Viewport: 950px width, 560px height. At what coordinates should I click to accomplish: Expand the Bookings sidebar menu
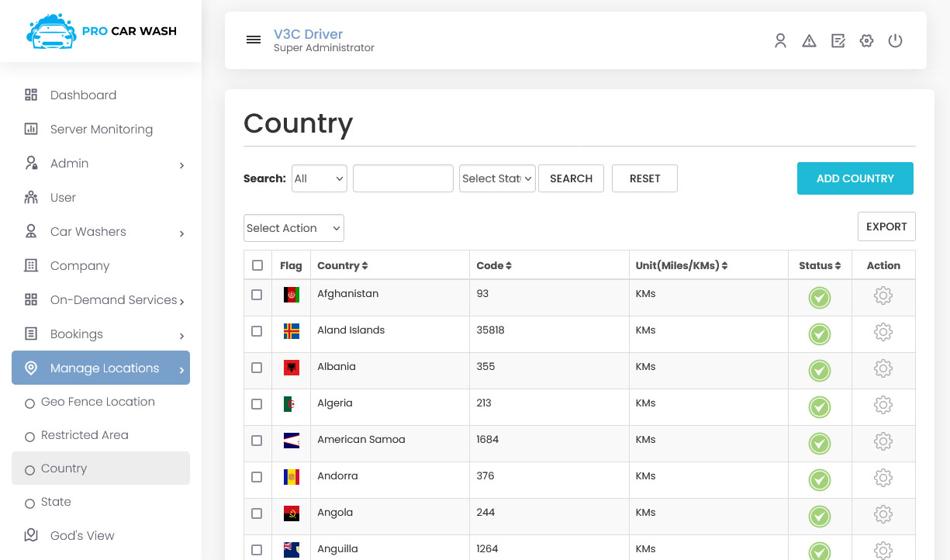pyautogui.click(x=101, y=334)
